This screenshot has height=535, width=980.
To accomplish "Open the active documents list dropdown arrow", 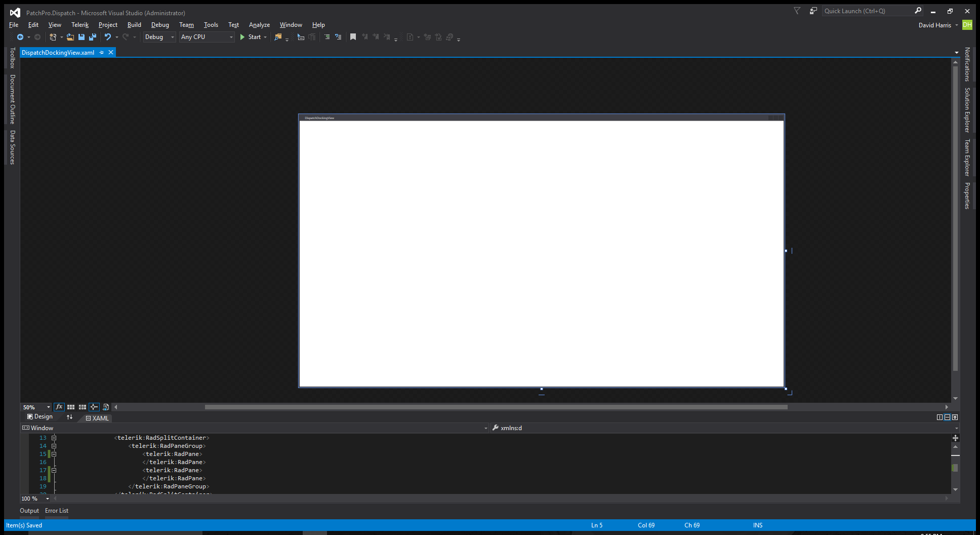I will pyautogui.click(x=956, y=53).
